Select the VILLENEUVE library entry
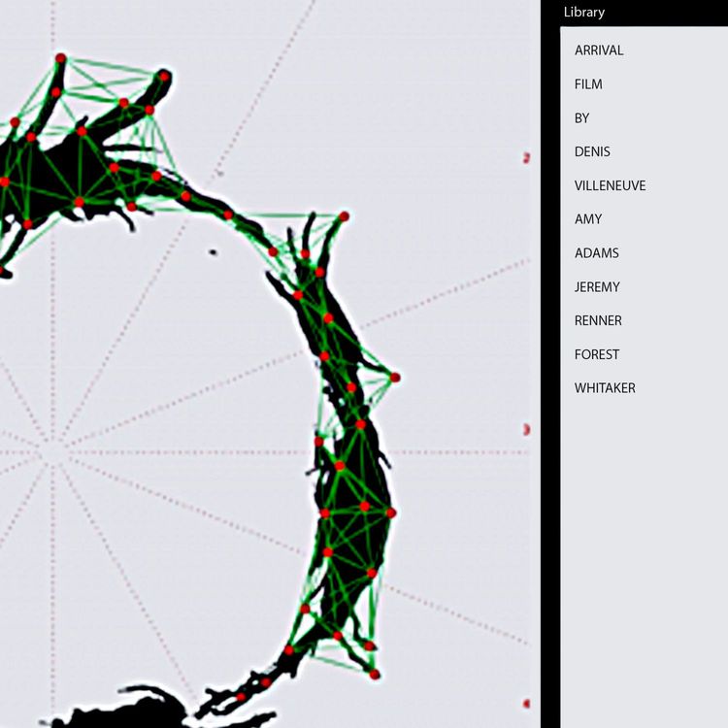 [x=610, y=185]
